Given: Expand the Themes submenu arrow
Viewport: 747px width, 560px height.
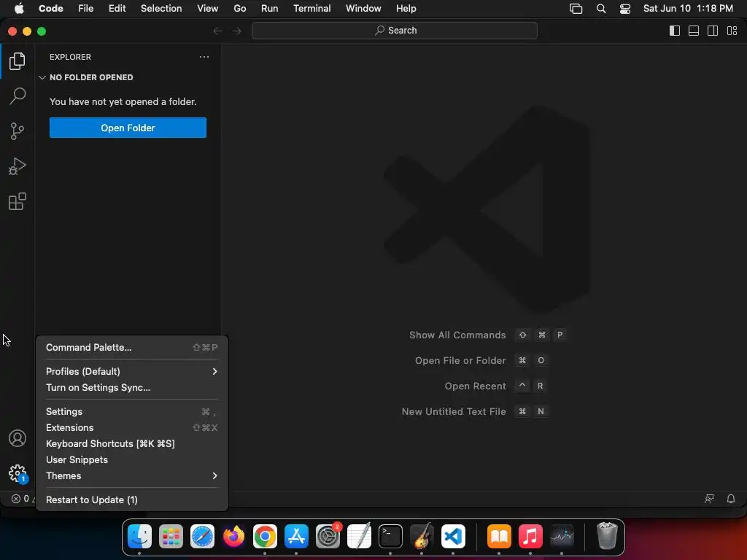Looking at the screenshot, I should (x=215, y=475).
